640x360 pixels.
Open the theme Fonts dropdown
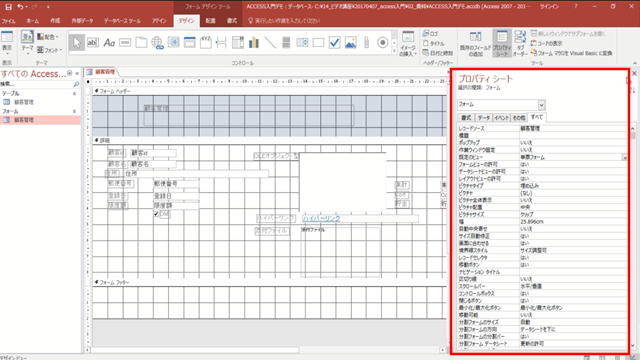[49, 50]
